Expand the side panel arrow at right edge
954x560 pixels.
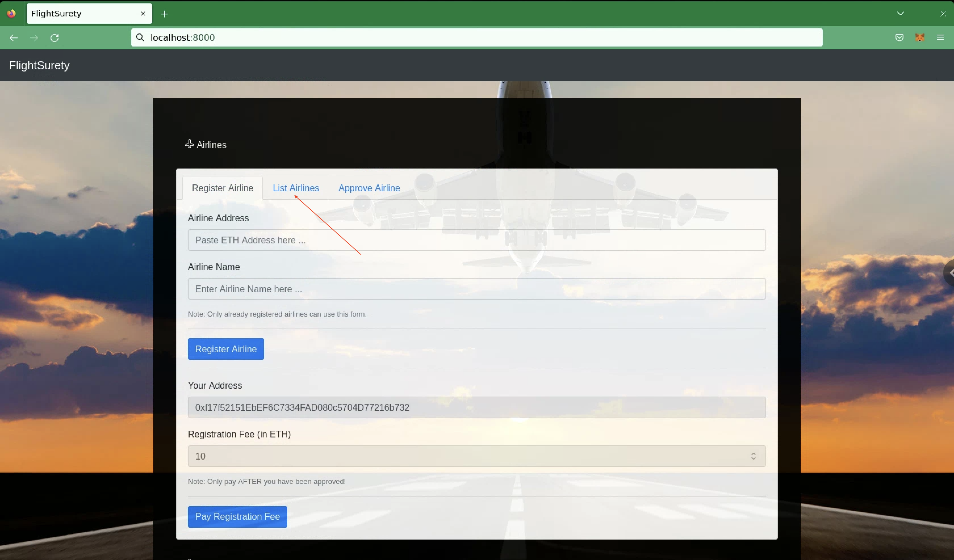(950, 273)
